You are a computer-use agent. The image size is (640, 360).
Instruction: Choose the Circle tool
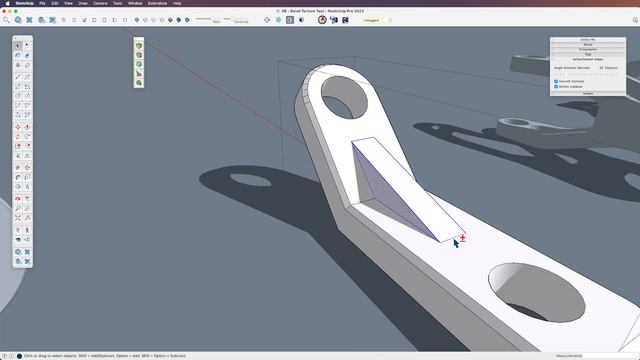pos(18,96)
